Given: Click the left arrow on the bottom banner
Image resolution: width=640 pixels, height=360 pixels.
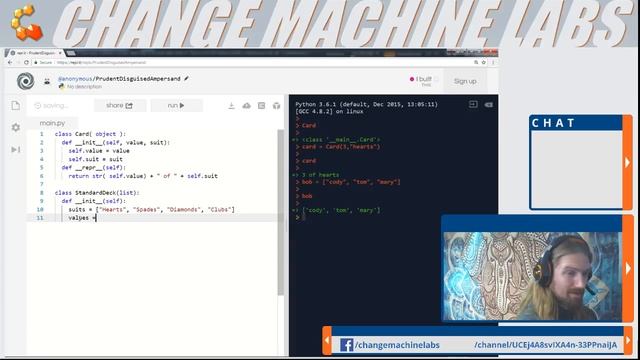Looking at the screenshot, I should pyautogui.click(x=327, y=340).
